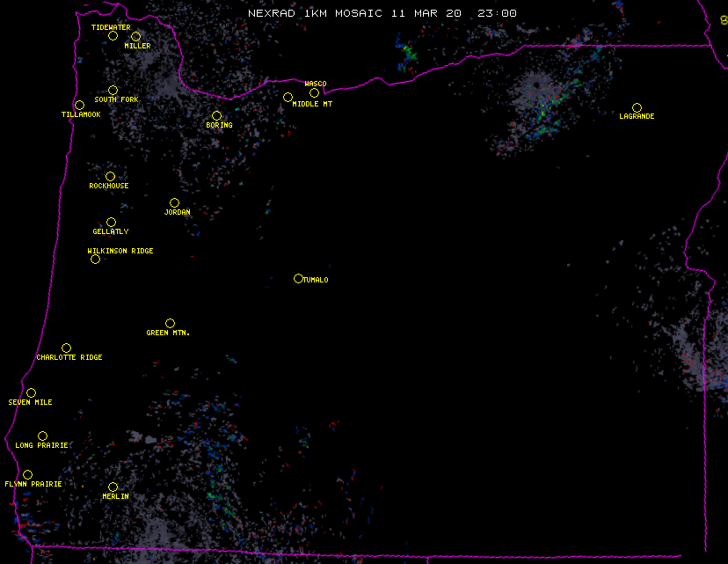Click the Middle Mt station circle
Image resolution: width=728 pixels, height=564 pixels.
288,98
